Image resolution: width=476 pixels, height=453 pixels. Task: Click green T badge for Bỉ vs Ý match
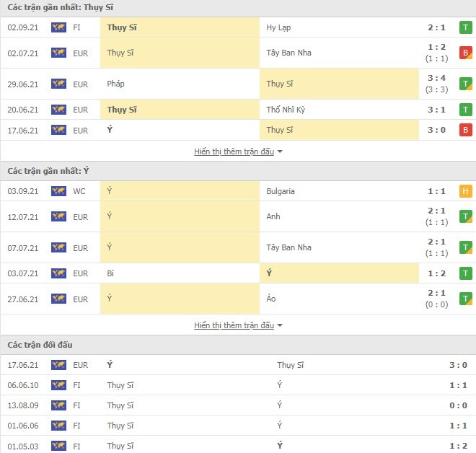click(465, 273)
